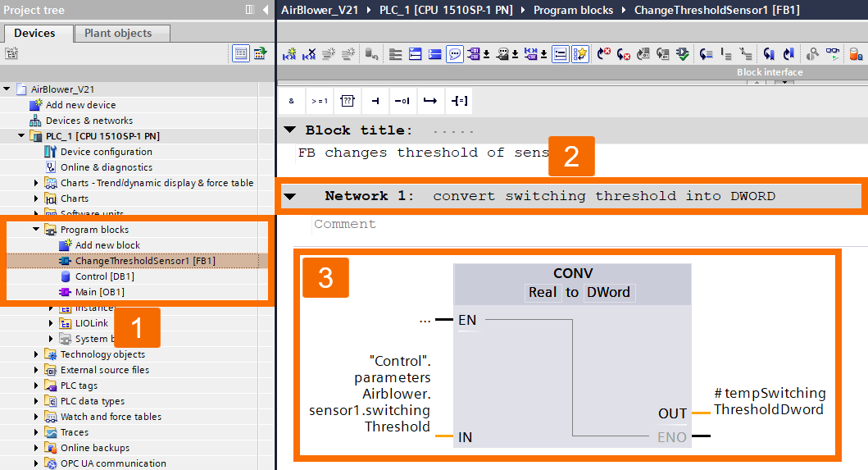Click the EN input of CONV block
The height and width of the screenshot is (470, 868).
[467, 320]
